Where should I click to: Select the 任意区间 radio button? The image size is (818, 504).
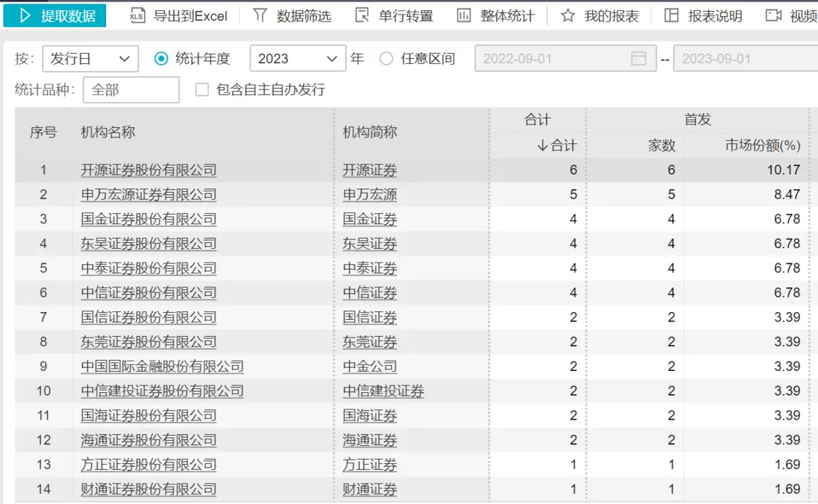tap(386, 58)
